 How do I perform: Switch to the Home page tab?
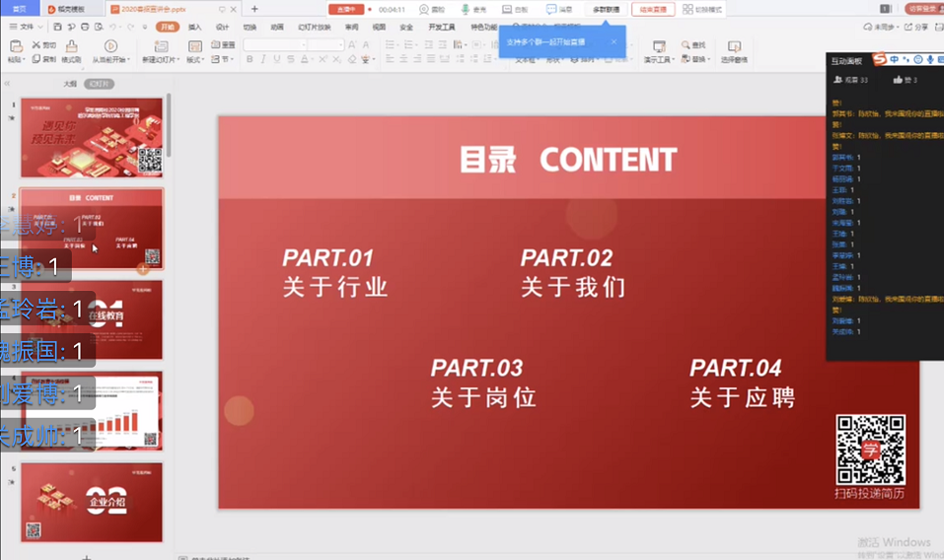(x=20, y=9)
